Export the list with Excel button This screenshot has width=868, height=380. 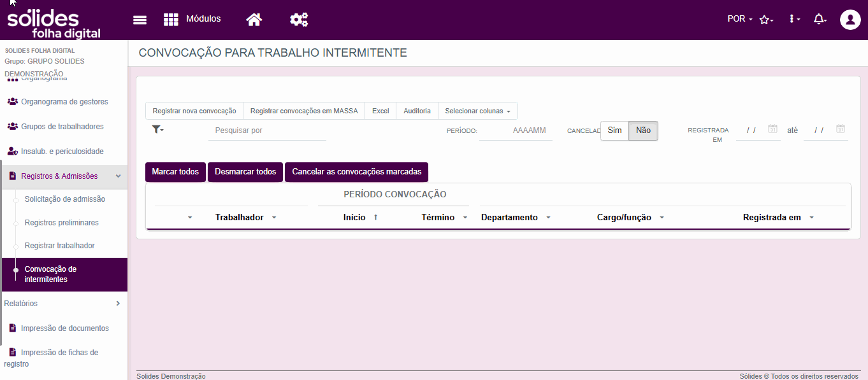point(380,111)
